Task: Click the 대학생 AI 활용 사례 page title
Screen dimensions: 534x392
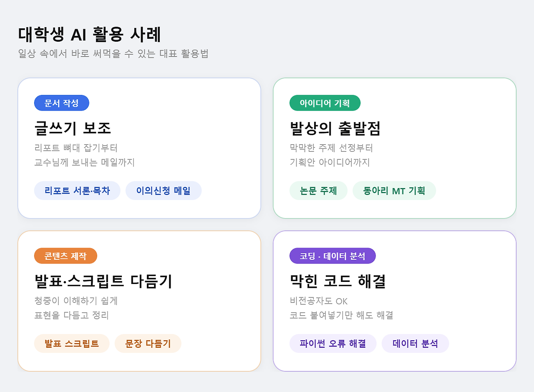Action: 90,34
